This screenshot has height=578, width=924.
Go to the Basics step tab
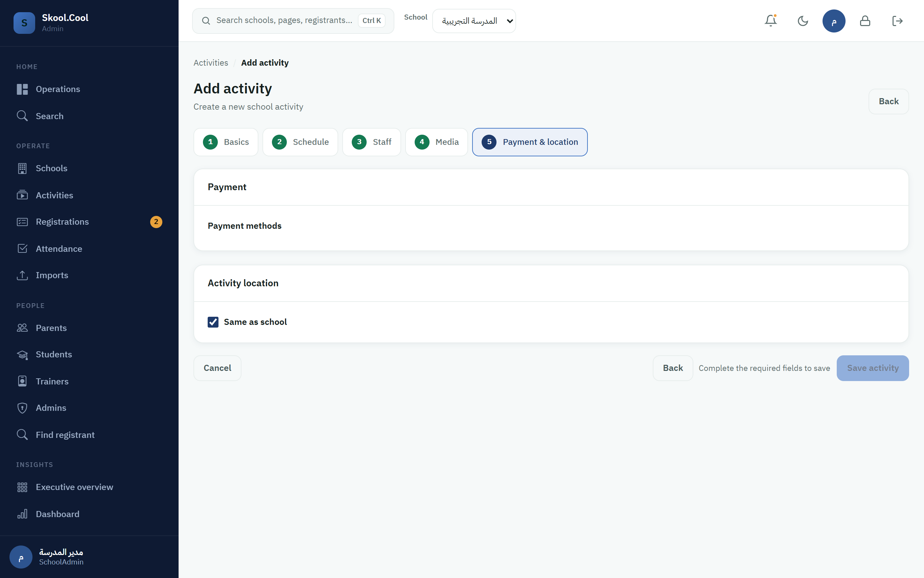point(226,142)
